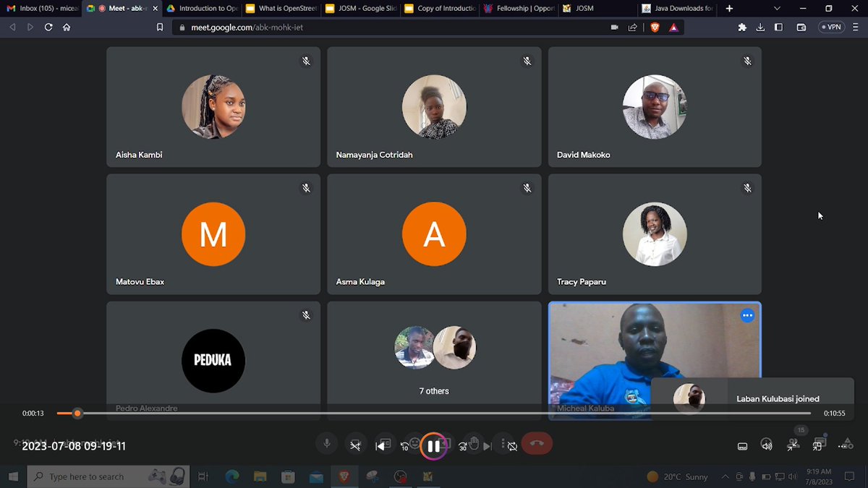Image resolution: width=868 pixels, height=488 pixels.
Task: Switch to the 'Fellowship | Oppor' tab
Action: [x=519, y=9]
